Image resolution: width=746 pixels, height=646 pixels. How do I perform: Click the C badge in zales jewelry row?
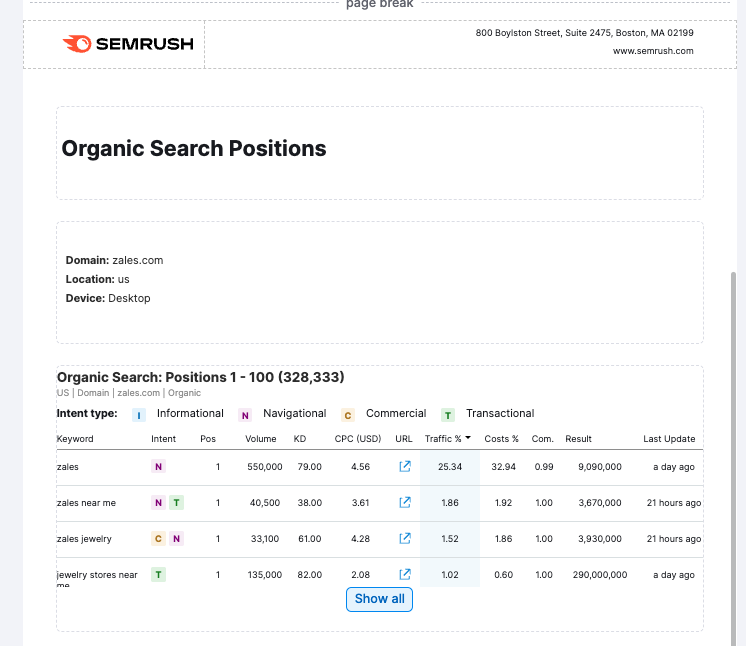[x=158, y=538]
